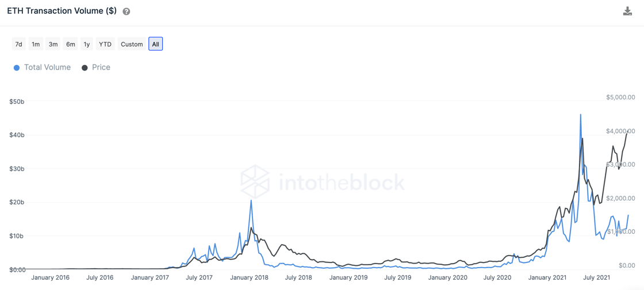Viewport: 644px width, 290px height.
Task: Download the chart data
Action: tap(627, 11)
